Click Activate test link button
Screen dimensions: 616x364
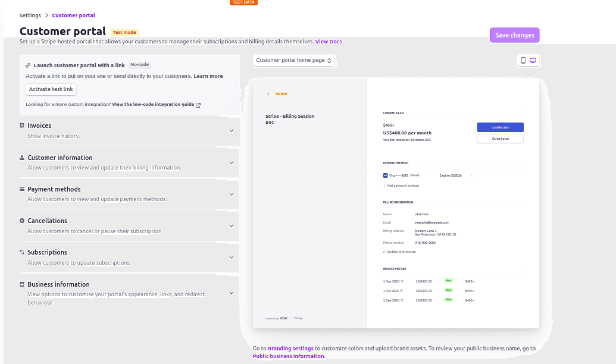click(x=51, y=89)
